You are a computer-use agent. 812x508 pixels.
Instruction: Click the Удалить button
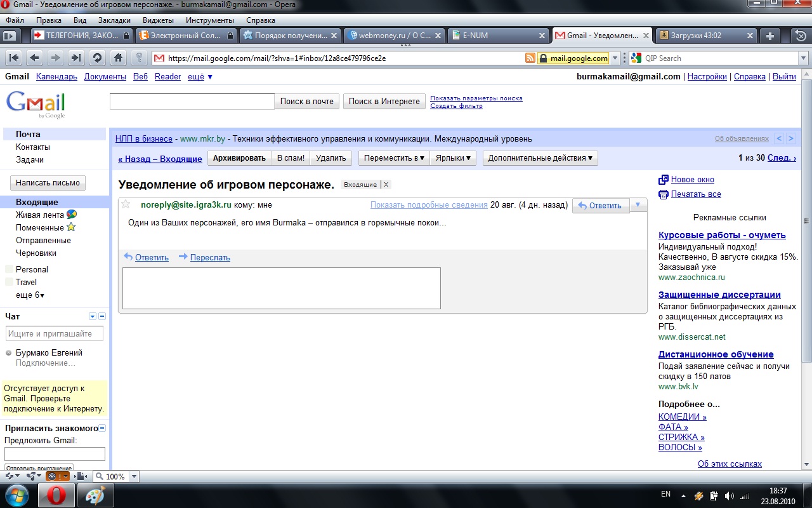(331, 158)
